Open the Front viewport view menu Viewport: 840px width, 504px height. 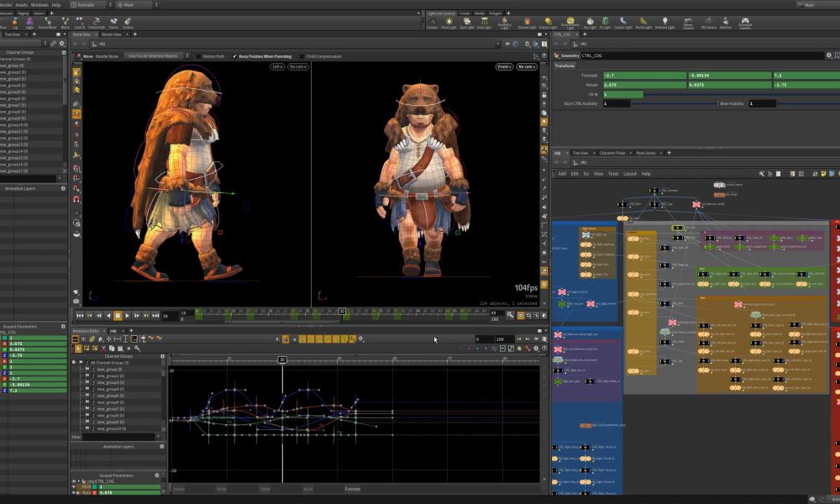click(504, 67)
